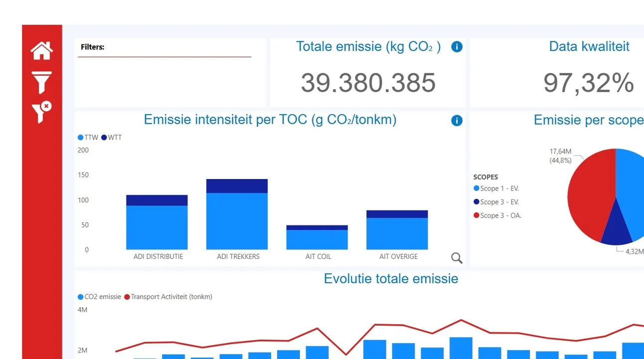Viewport: 644px width, 359px height.
Task: Click the Evolutie totale emissie title
Action: [x=391, y=278]
